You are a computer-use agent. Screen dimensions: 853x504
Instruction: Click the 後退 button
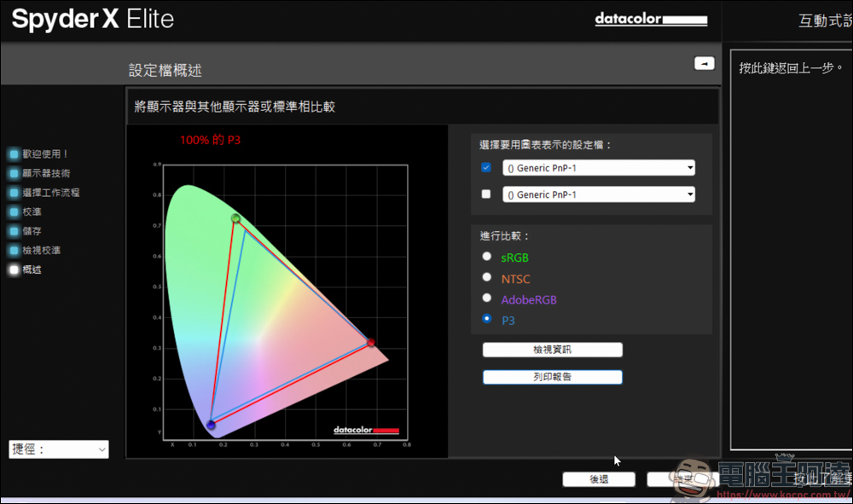(599, 479)
